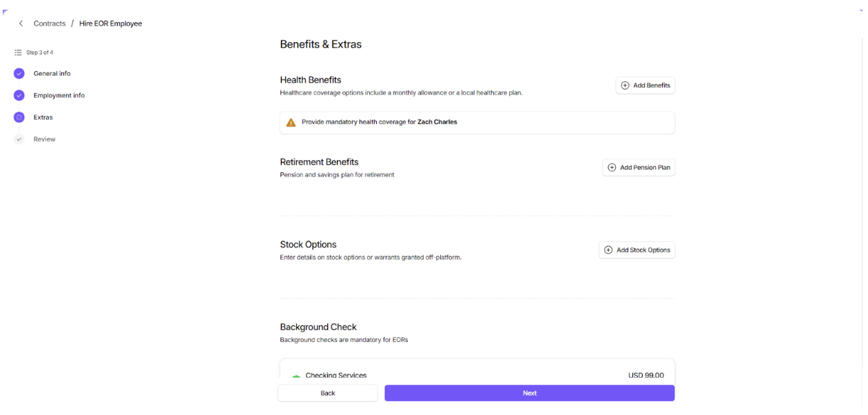Click the Hire EOR Employee breadcrumb
The height and width of the screenshot is (415, 868).
110,23
